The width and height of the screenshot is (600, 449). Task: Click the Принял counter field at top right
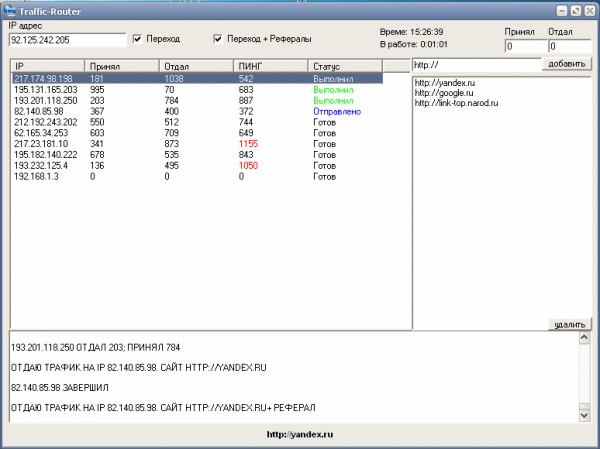pos(525,46)
